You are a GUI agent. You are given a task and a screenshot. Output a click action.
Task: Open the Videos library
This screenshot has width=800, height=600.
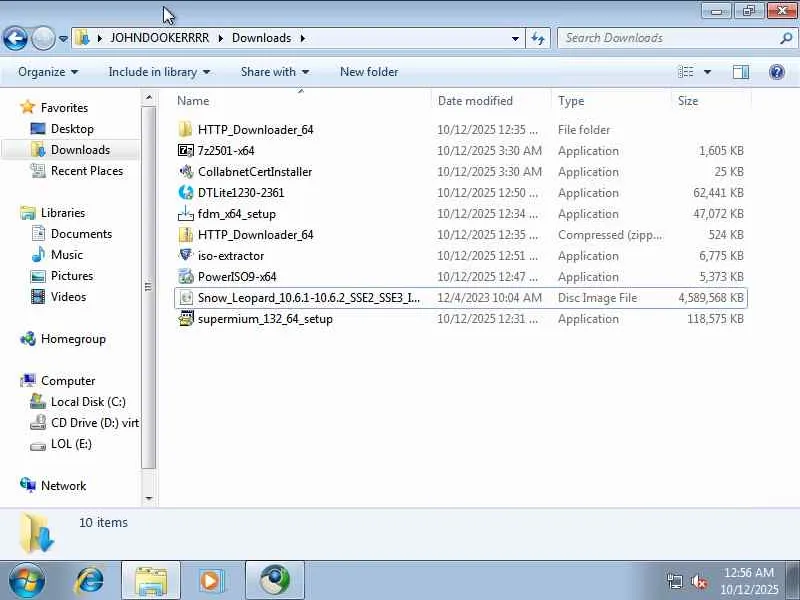pos(68,296)
